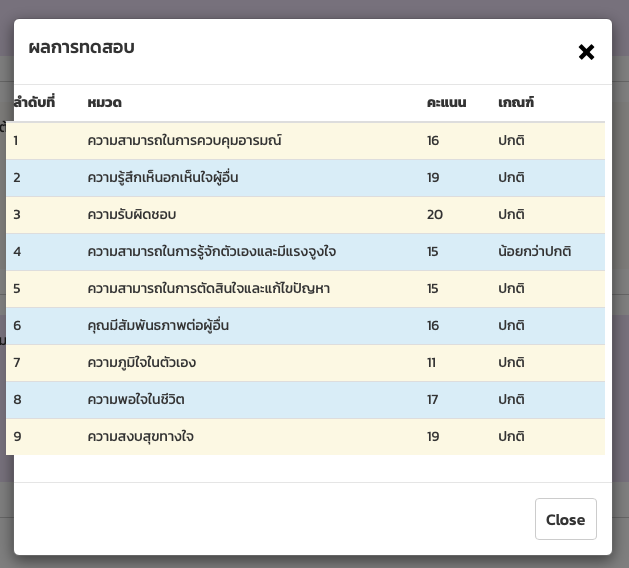Click the ผลการทดสอบ dialog title
This screenshot has width=629, height=568.
point(81,47)
